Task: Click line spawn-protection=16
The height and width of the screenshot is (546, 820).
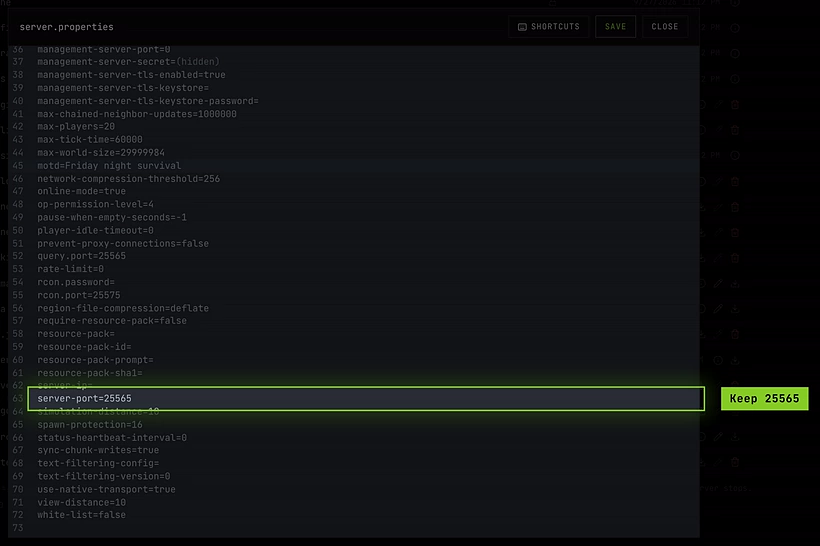Action: pos(90,425)
